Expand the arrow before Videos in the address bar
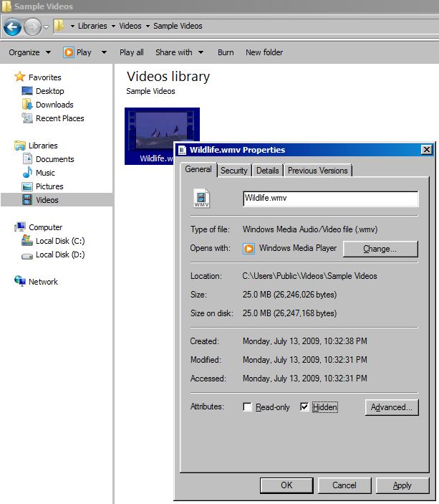Screen dimensions: 439x504 tap(113, 26)
